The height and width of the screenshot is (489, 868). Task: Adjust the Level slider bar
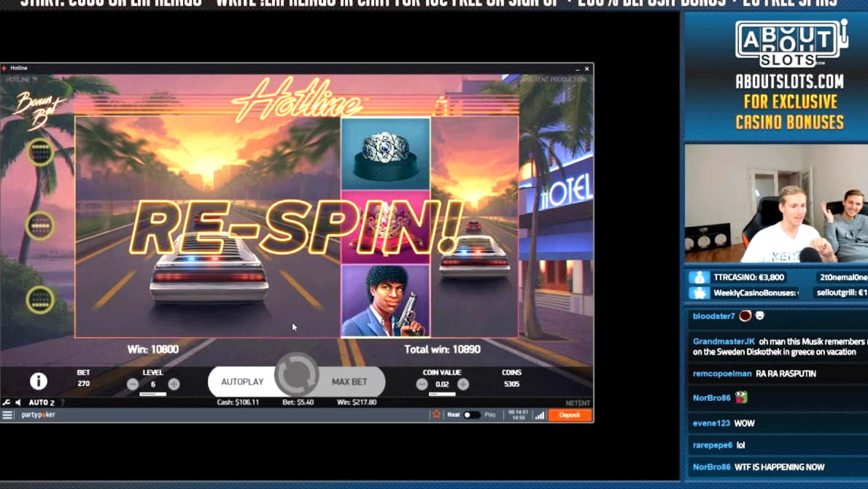152,394
